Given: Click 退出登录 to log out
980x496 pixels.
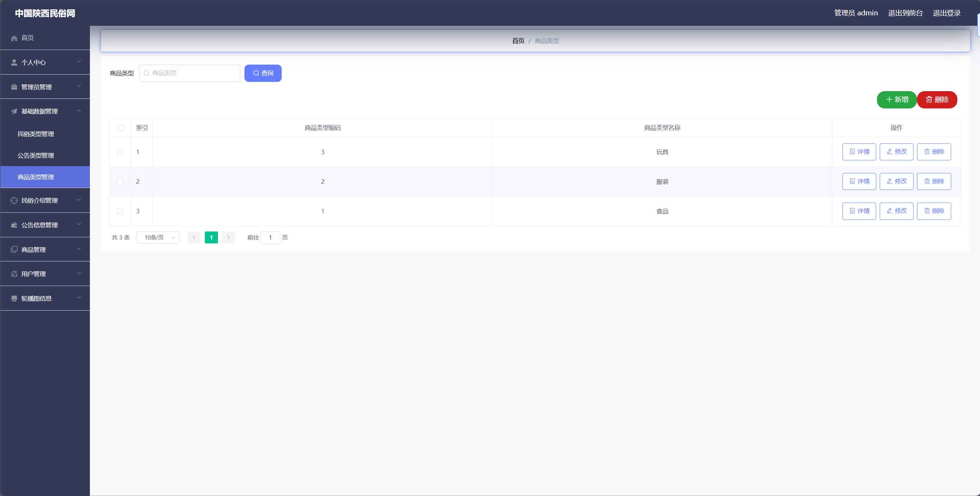Looking at the screenshot, I should pos(947,13).
